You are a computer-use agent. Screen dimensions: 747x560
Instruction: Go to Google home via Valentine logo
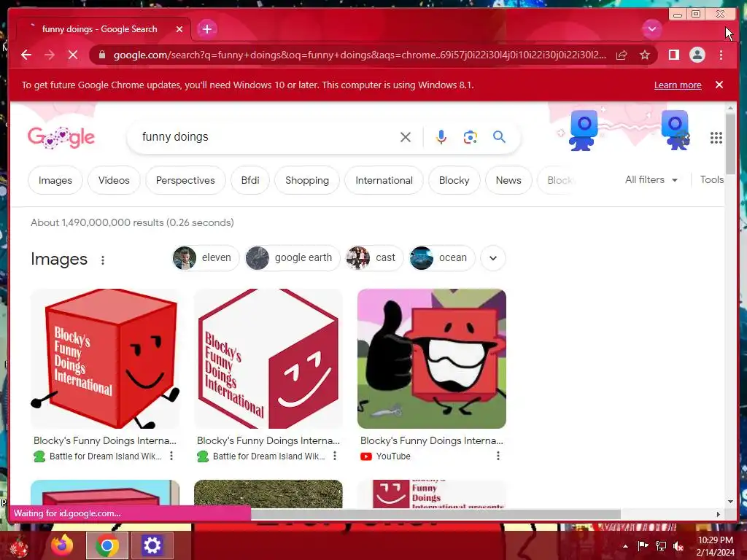pyautogui.click(x=61, y=138)
